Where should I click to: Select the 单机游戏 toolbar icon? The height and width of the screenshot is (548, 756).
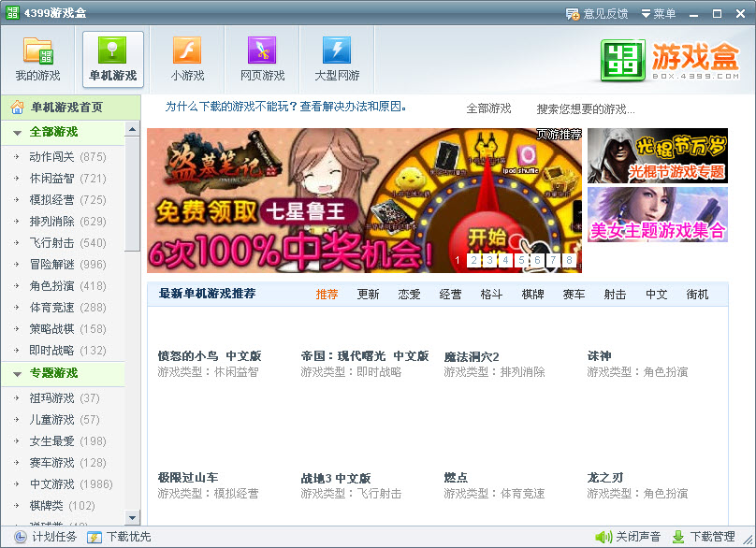point(112,50)
